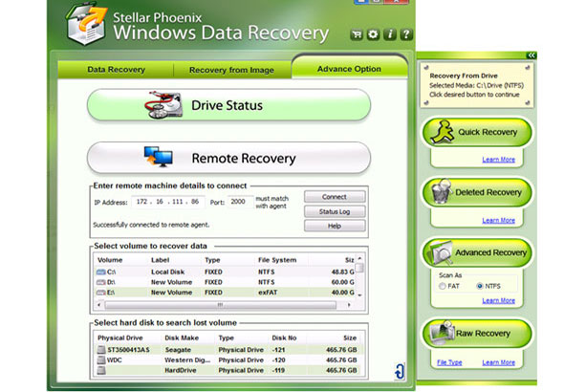Image resolution: width=564 pixels, height=392 pixels.
Task: Open Learn More under Raw Recovery
Action: 499,362
